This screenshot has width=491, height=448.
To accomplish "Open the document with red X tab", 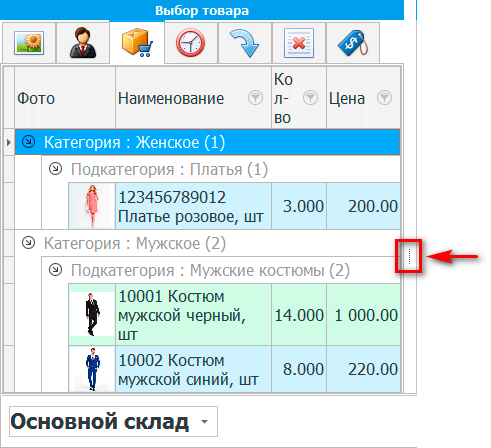I will pyautogui.click(x=299, y=43).
